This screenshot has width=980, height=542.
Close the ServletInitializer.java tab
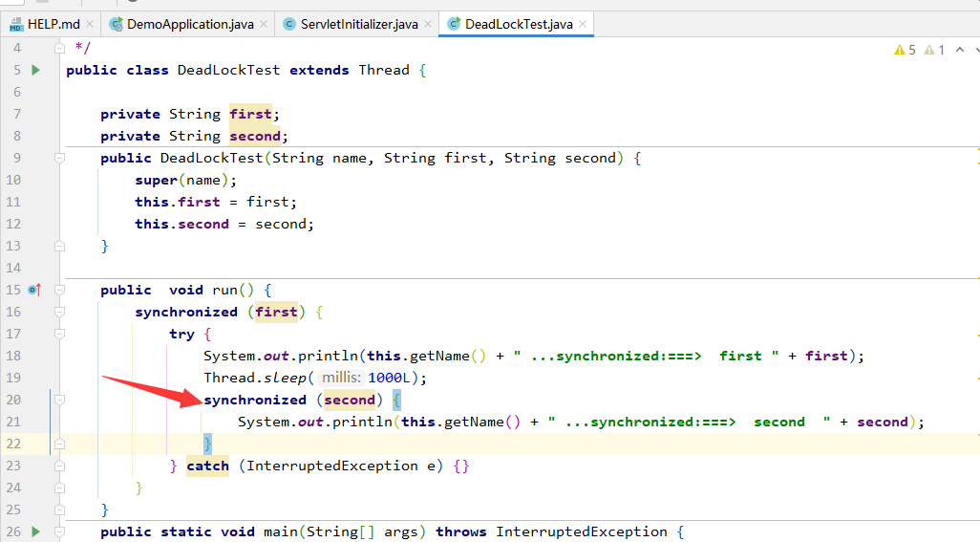tap(428, 25)
